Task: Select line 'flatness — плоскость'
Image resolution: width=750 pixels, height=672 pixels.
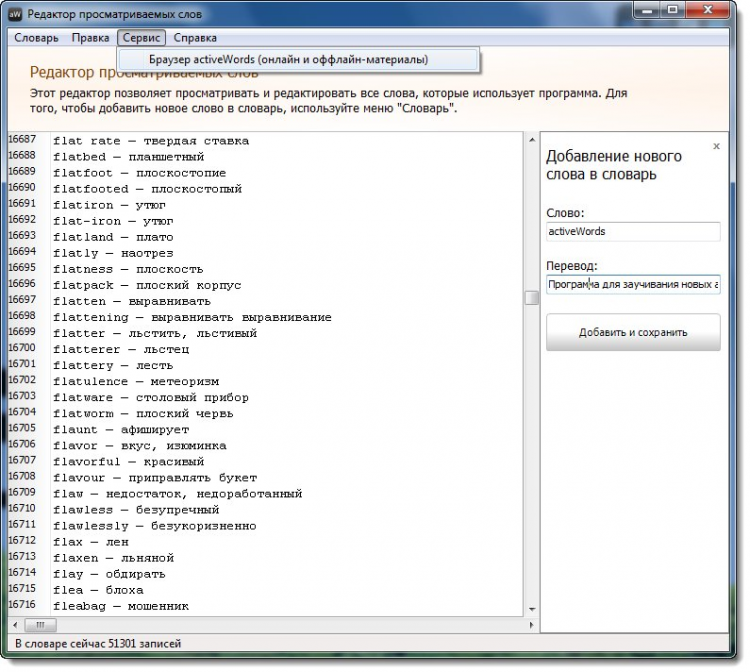Action: 128,269
